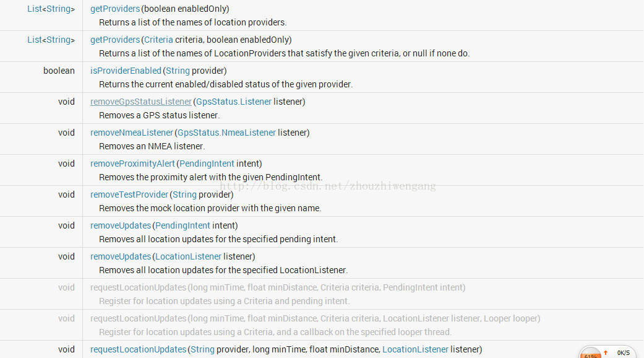The width and height of the screenshot is (644, 358).
Task: Open the removeTestProvider method link
Action: (x=129, y=194)
